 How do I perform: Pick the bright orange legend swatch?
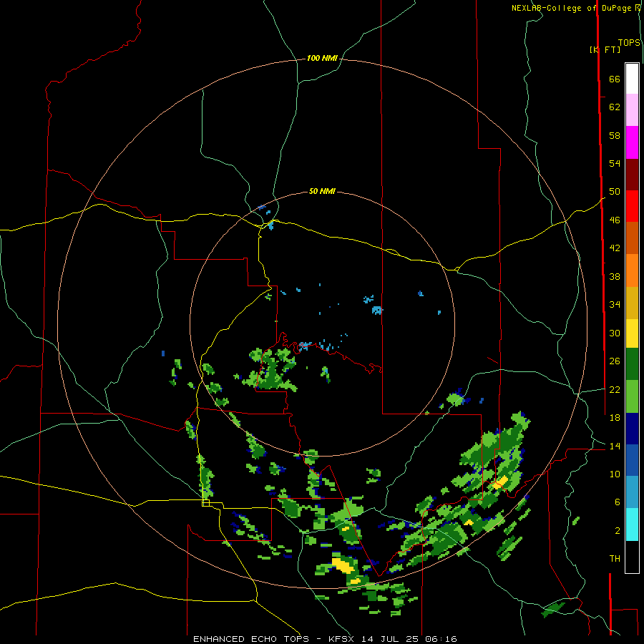632,270
